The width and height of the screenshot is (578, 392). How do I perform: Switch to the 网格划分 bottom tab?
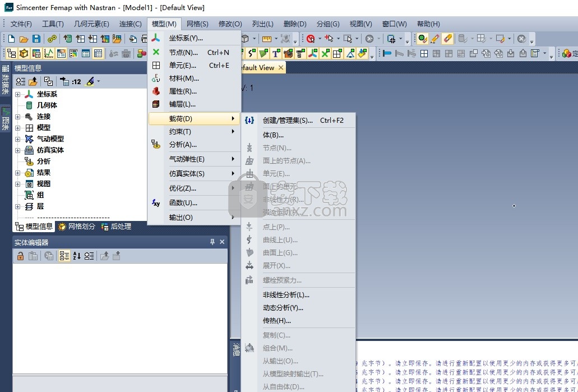77,227
